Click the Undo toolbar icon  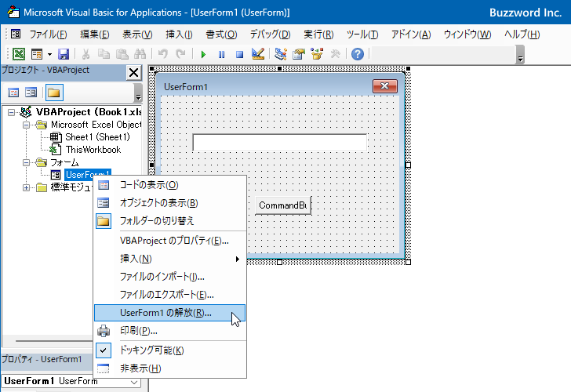tap(163, 54)
